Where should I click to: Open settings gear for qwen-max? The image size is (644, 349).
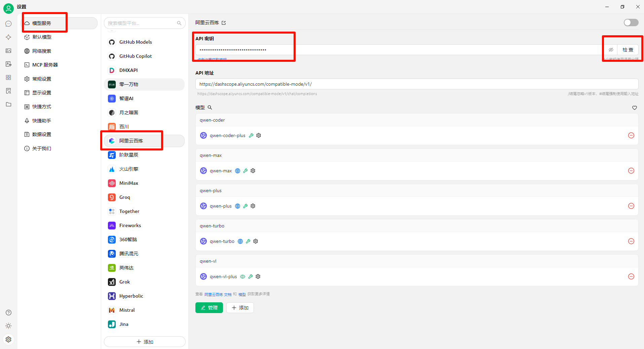(253, 171)
